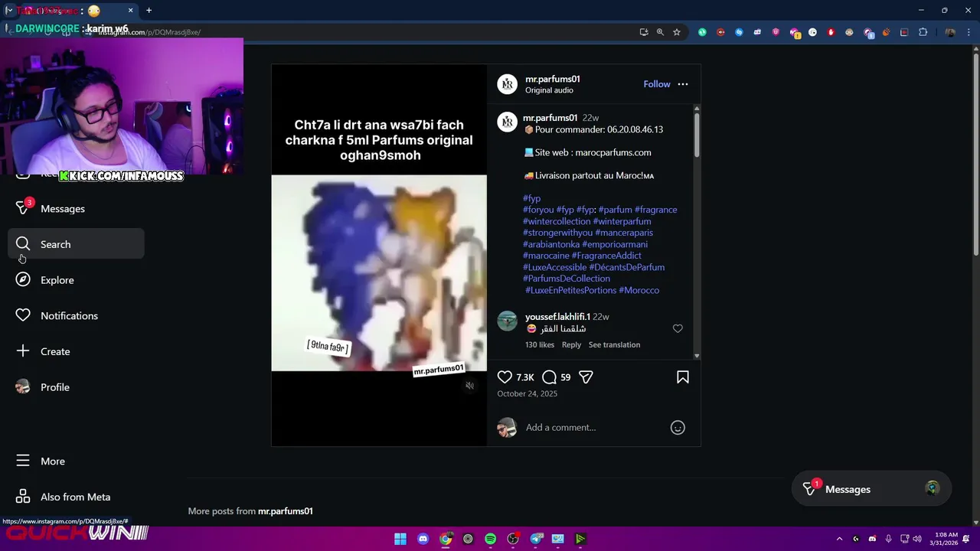Open the Windows Start button
This screenshot has width=980, height=551.
pos(400,539)
